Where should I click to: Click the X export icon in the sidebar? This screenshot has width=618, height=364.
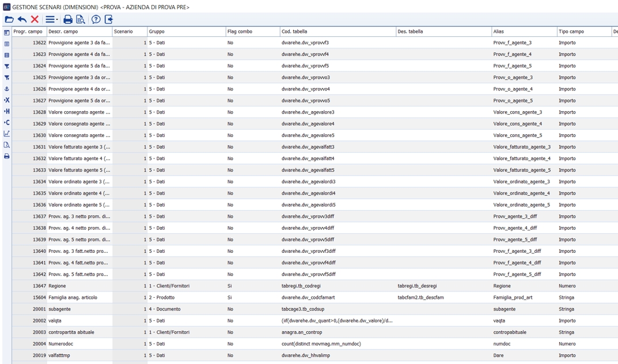pos(7,100)
